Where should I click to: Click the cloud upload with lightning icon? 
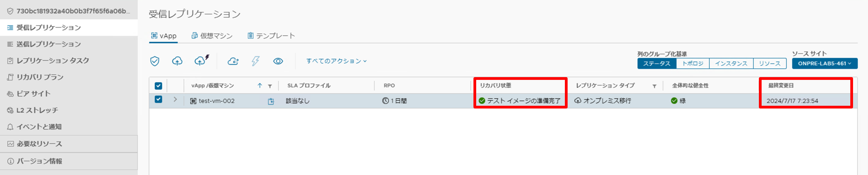point(201,61)
